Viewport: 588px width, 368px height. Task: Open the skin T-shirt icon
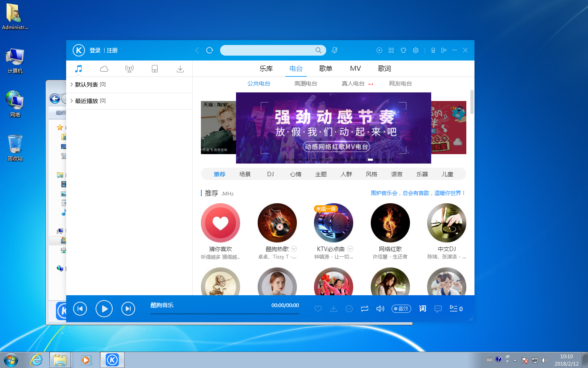403,50
